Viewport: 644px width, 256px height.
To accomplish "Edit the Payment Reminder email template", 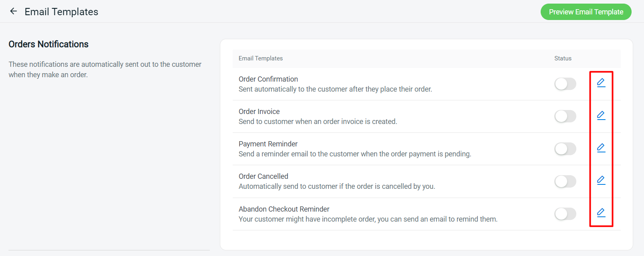I will pos(601,148).
